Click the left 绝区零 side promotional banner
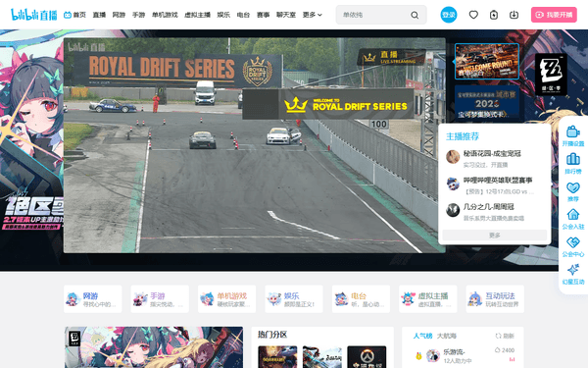 point(31,150)
